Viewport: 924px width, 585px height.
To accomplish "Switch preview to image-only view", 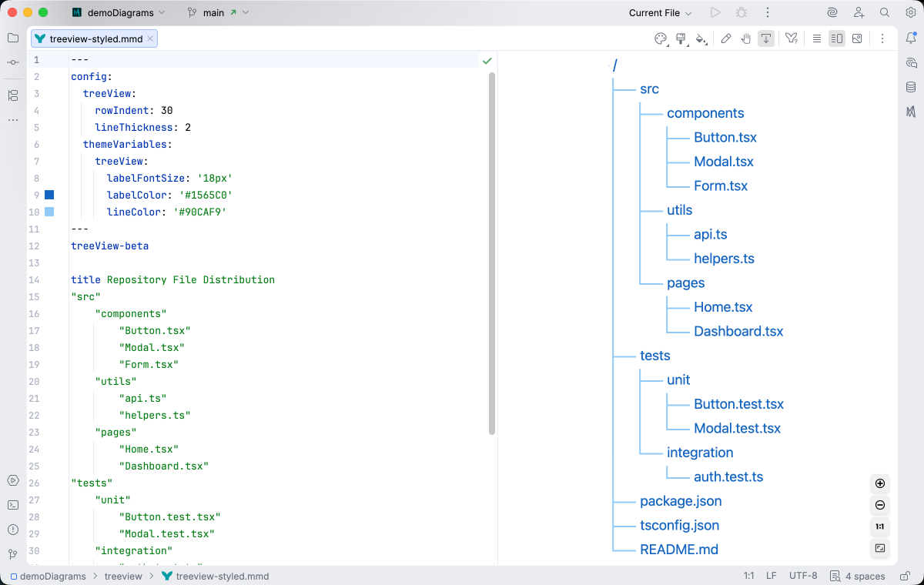I will click(x=857, y=38).
